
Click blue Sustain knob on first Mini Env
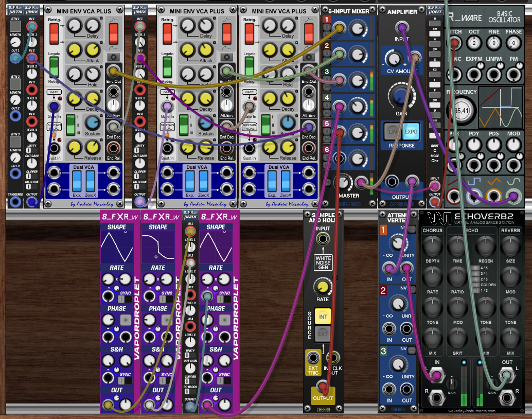[92, 123]
